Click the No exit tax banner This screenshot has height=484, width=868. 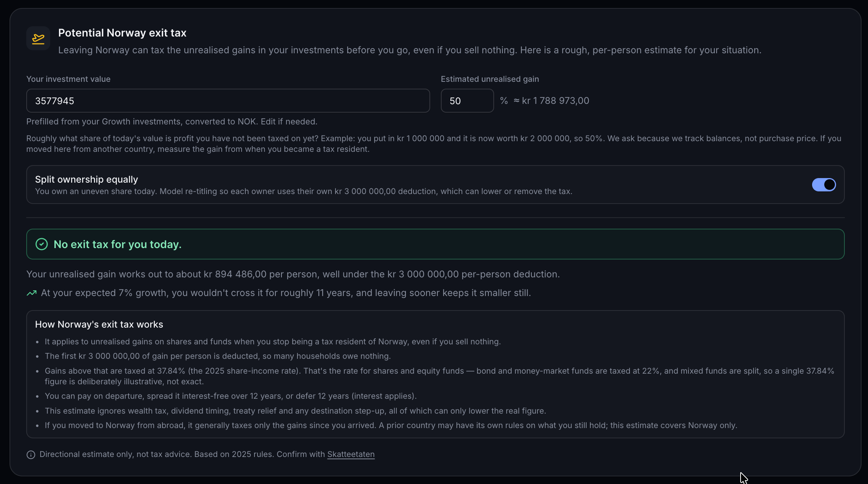click(435, 244)
